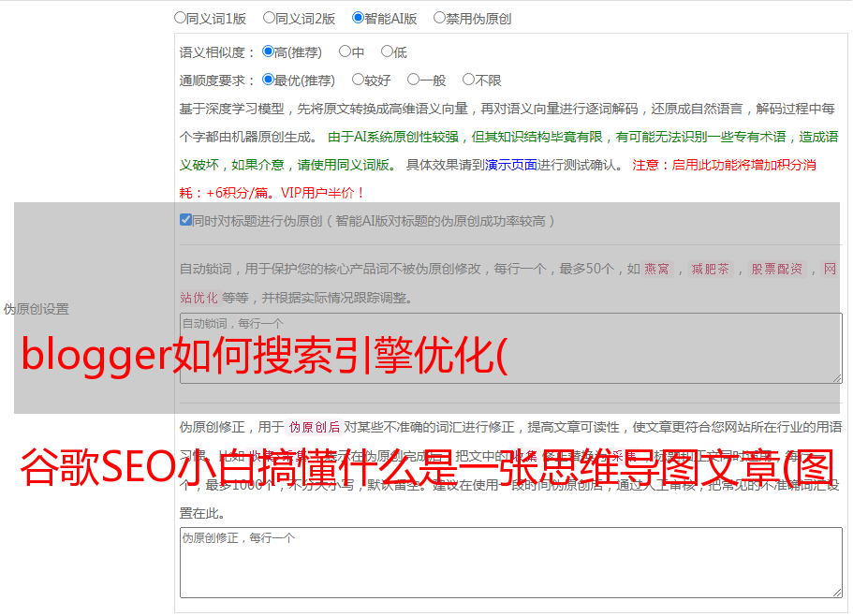The image size is (853, 616).
Task: Set 语义相似度 to 中
Action: (x=345, y=51)
